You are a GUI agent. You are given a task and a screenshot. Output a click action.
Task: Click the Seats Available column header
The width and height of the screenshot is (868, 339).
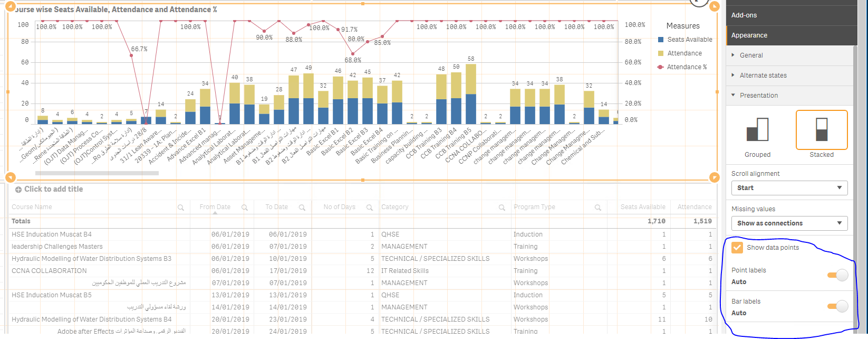pos(643,207)
